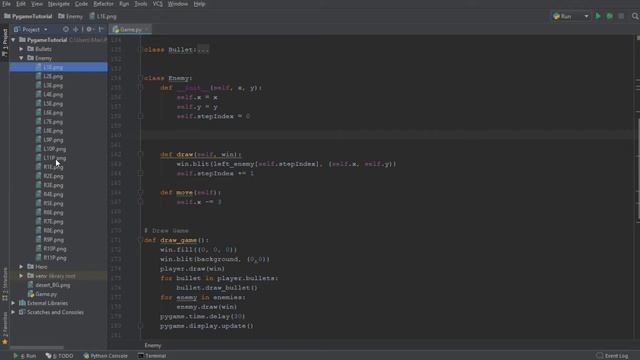The width and height of the screenshot is (640, 360).
Task: Expand External Libraries node
Action: click(13, 303)
